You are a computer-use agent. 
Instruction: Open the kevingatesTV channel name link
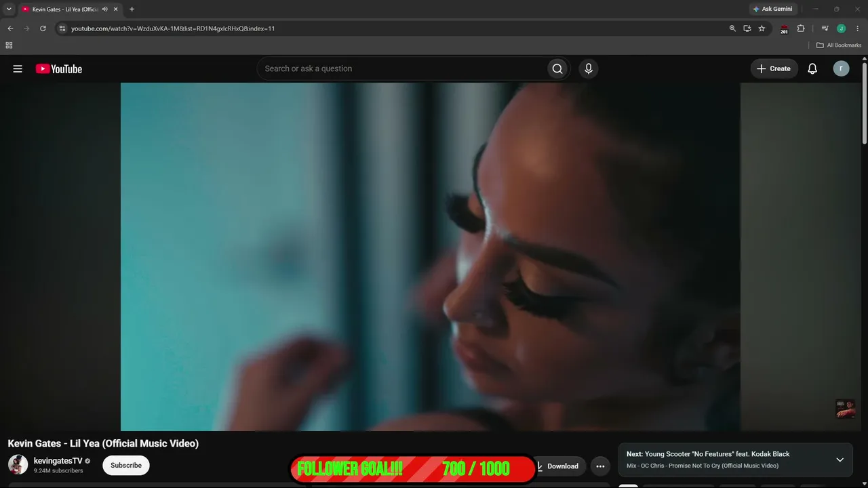(58, 461)
